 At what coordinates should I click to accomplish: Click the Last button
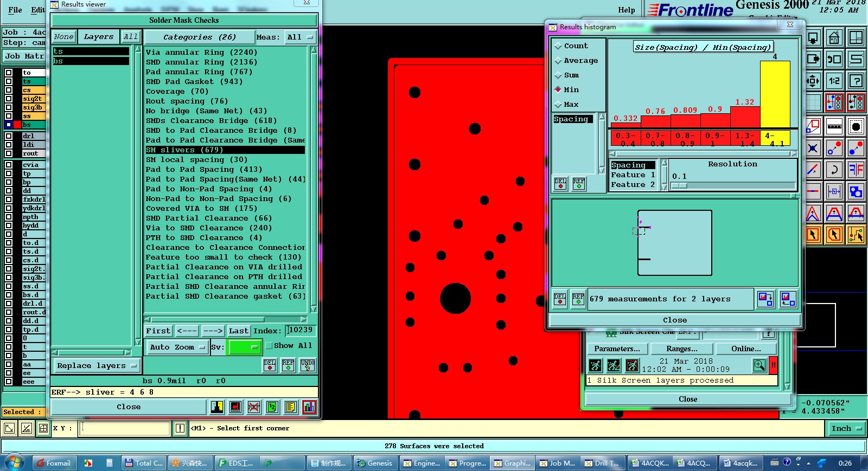[239, 331]
